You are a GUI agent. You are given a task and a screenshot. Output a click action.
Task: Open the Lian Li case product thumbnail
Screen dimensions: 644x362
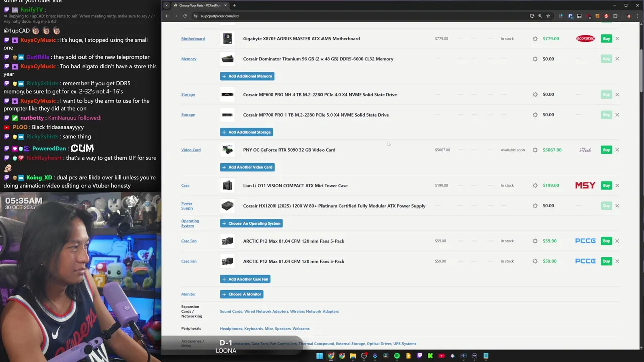tap(227, 185)
